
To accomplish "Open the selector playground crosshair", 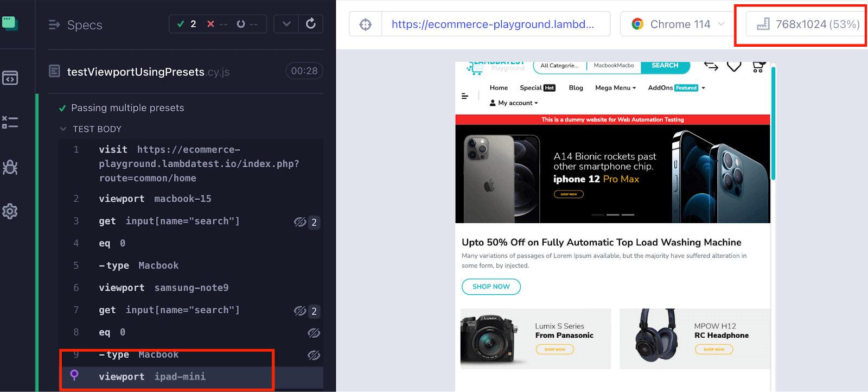I will (x=366, y=24).
